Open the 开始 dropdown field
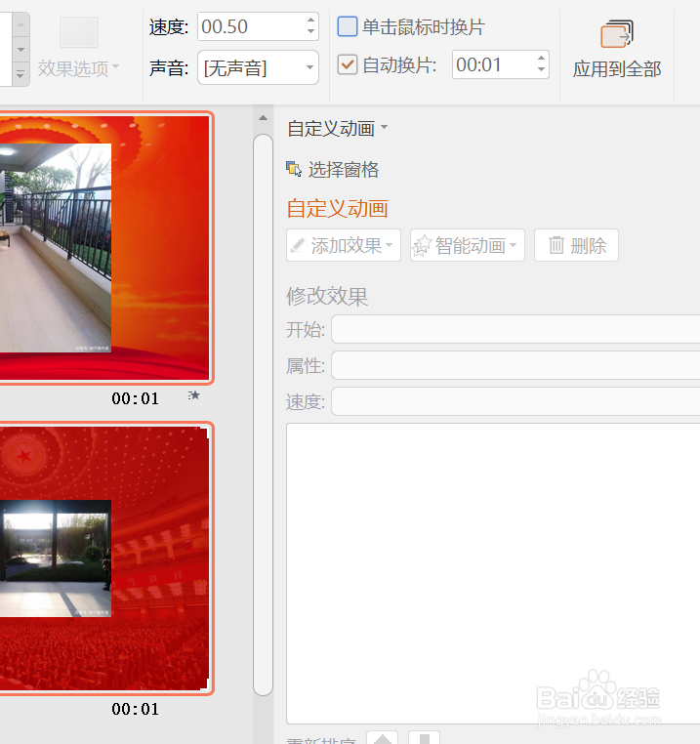This screenshot has width=700, height=744. click(x=515, y=329)
